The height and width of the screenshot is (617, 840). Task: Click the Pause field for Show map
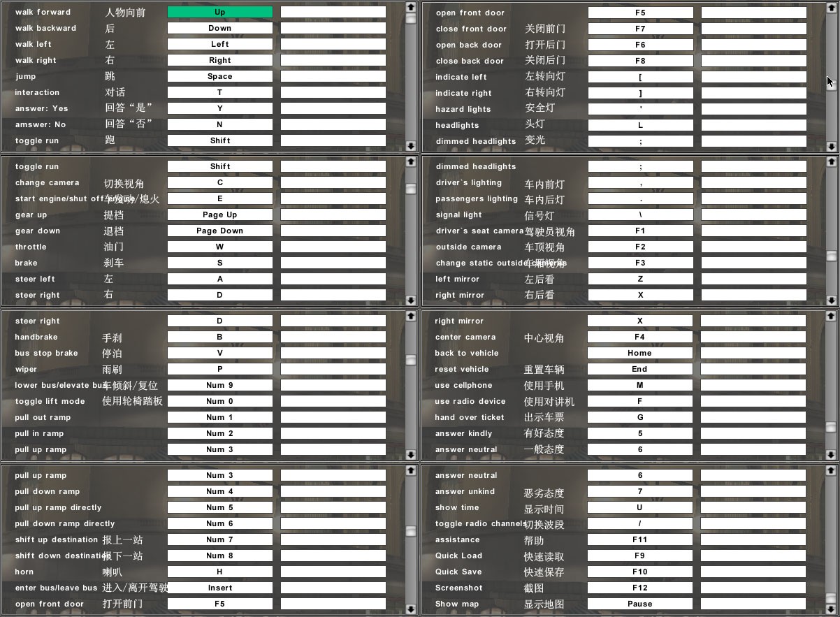pyautogui.click(x=640, y=604)
